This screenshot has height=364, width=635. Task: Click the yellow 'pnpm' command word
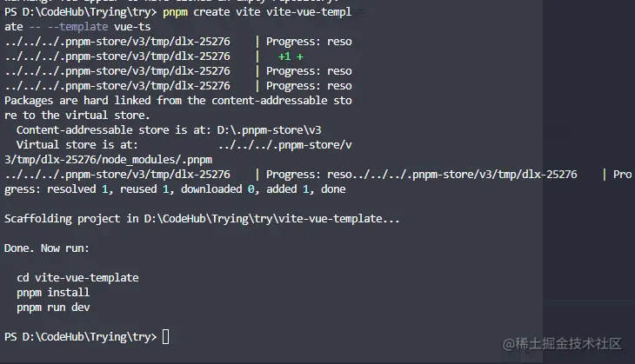pos(176,12)
